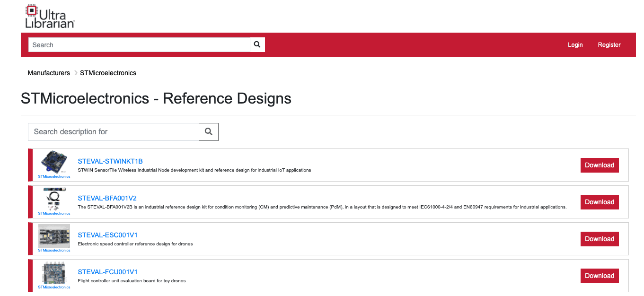This screenshot has height=296, width=644.
Task: Click the STEVAL-FCU001V1 board thumbnail
Action: click(x=54, y=272)
